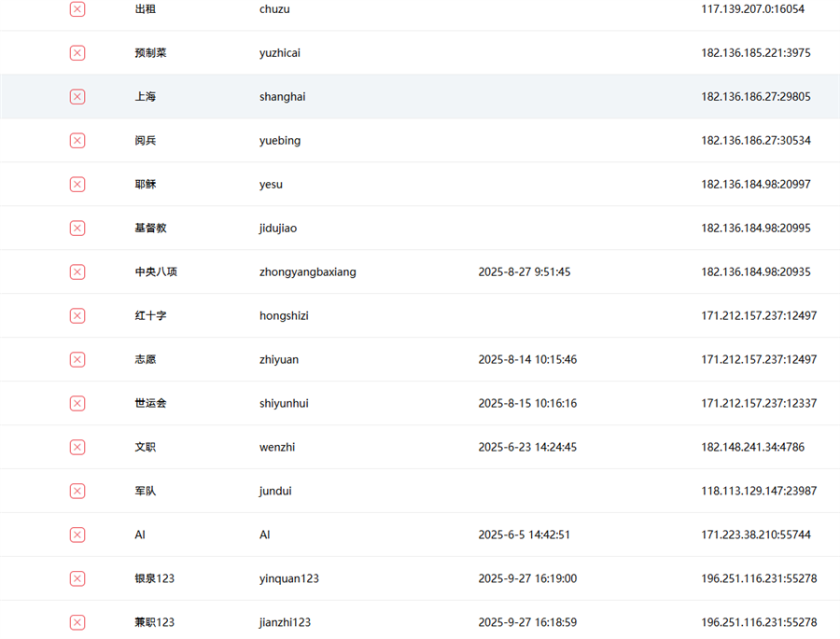This screenshot has width=840, height=639.
Task: Click the timestamp 2025-8-14 10:15:46
Action: pyautogui.click(x=527, y=360)
